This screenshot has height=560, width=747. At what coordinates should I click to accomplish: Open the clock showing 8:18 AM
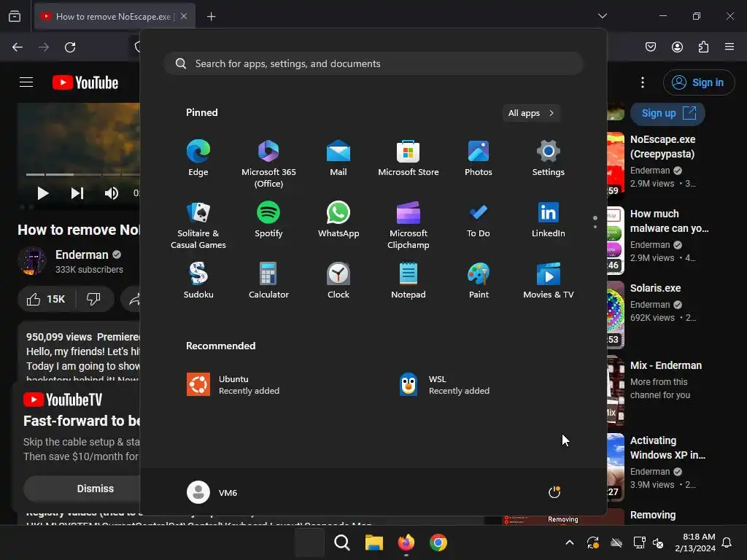[695, 542]
